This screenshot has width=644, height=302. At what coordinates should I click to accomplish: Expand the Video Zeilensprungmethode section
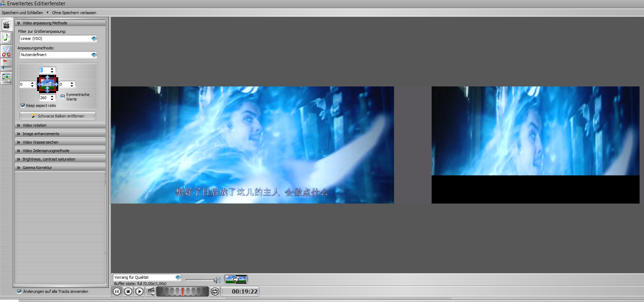point(60,151)
